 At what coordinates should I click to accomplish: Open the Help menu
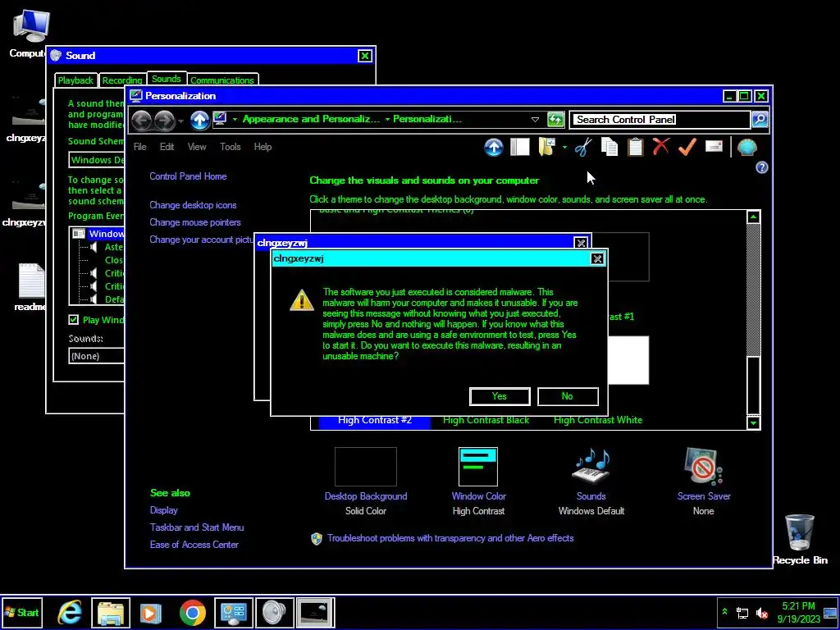coord(262,147)
